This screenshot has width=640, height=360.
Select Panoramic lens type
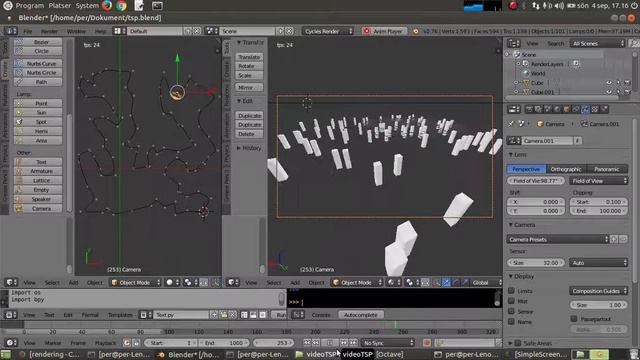607,169
